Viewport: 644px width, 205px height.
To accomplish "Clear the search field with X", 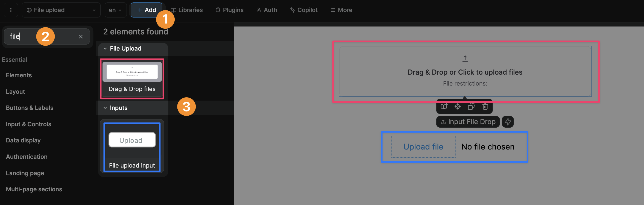I will pos(81,36).
